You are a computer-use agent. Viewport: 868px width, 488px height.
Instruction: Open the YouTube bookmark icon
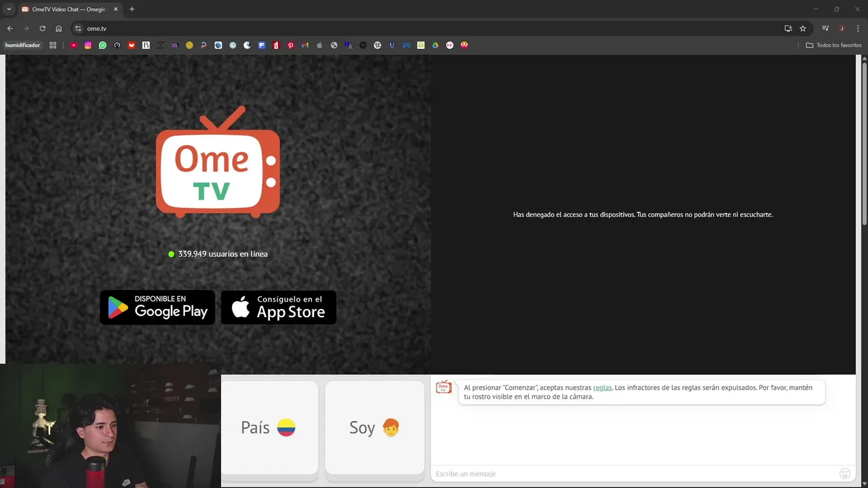click(74, 45)
